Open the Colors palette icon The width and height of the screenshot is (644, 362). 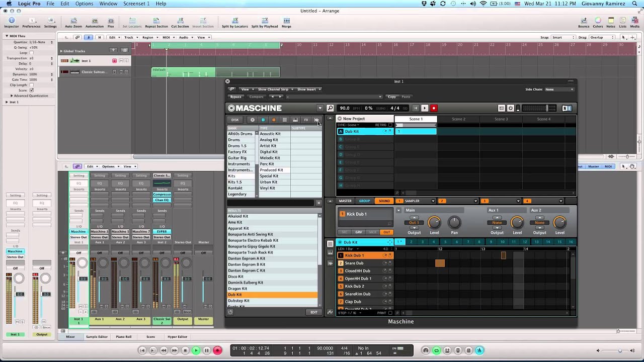pos(598,23)
